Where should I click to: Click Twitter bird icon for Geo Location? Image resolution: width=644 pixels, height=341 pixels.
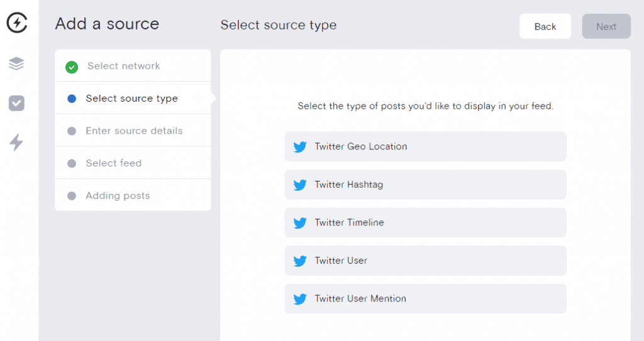[300, 147]
